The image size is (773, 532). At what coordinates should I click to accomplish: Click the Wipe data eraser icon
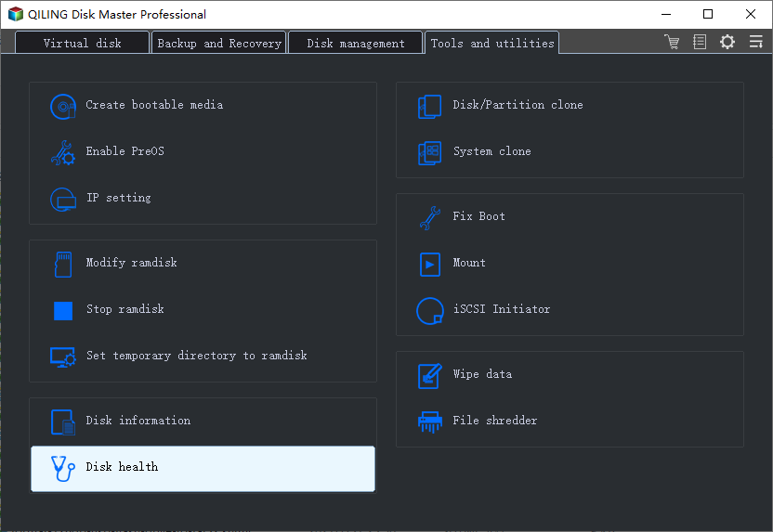coord(430,376)
